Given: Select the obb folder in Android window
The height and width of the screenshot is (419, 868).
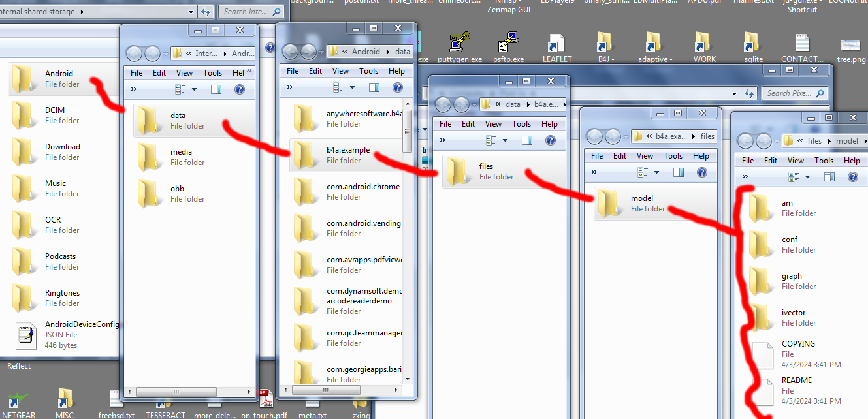Looking at the screenshot, I should pos(193,194).
